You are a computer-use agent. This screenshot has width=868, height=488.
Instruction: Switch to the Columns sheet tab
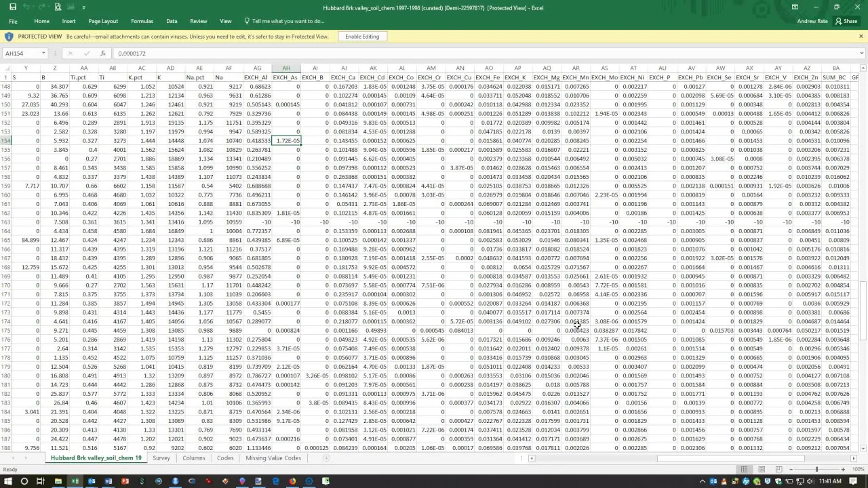tap(194, 458)
